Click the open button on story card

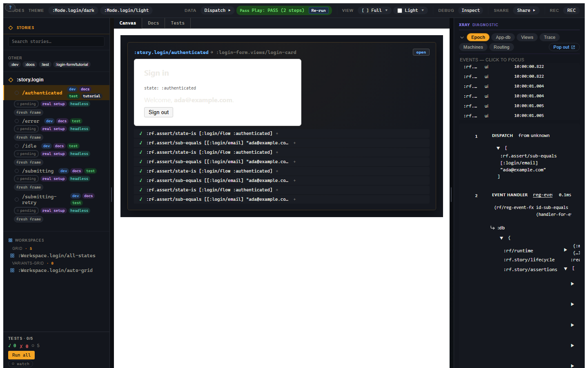click(x=421, y=52)
